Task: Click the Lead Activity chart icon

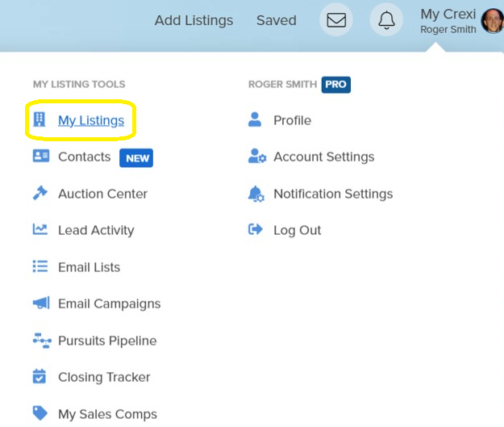Action: point(40,230)
